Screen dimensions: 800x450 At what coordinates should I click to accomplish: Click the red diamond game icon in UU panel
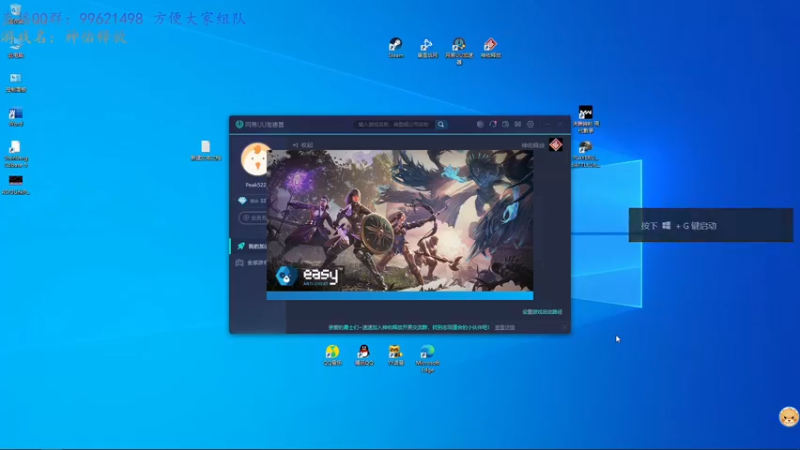point(556,145)
